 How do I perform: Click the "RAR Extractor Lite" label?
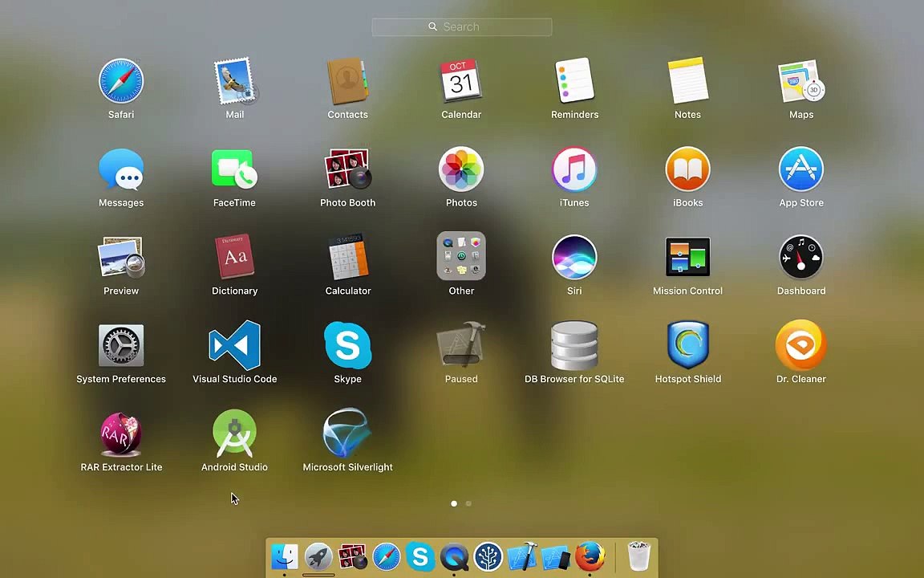[121, 467]
